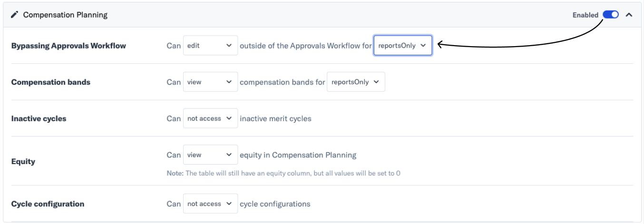Screen dimensions: 644x224
Task: Click the Compensation Planning section title
Action: tap(65, 15)
